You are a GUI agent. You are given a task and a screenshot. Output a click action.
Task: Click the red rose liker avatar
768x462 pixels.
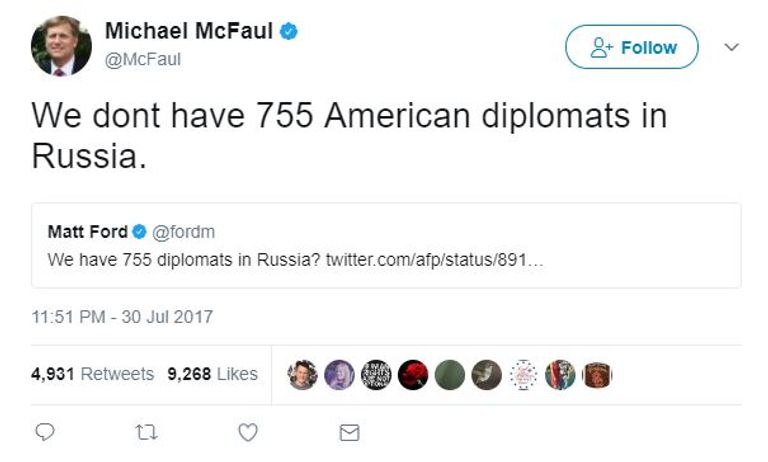(x=413, y=375)
